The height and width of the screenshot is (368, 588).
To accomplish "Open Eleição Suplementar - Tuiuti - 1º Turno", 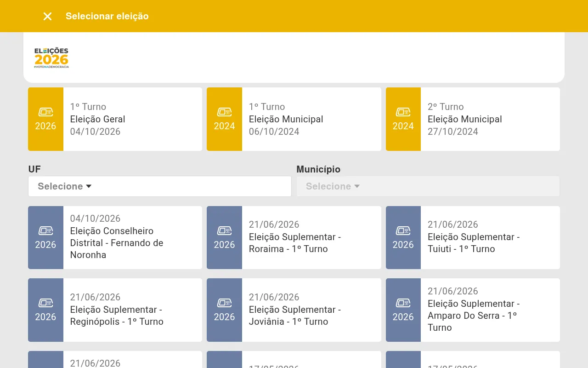I will pyautogui.click(x=473, y=237).
